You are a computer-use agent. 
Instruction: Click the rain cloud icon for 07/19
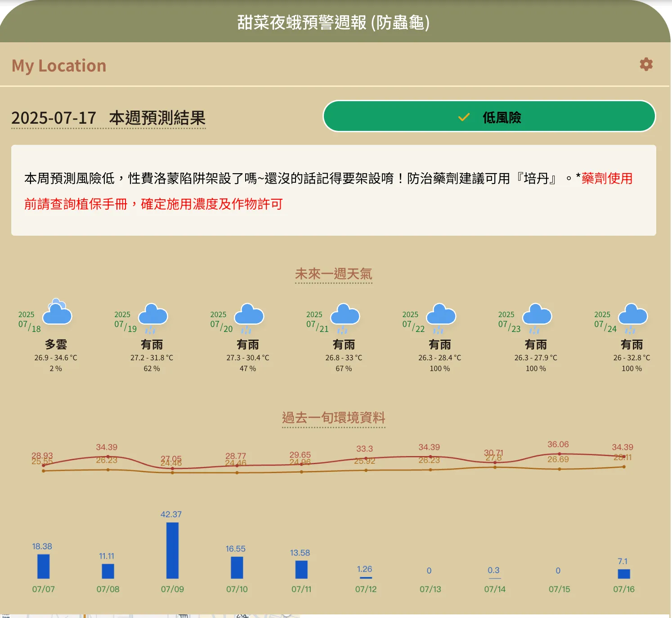(153, 317)
